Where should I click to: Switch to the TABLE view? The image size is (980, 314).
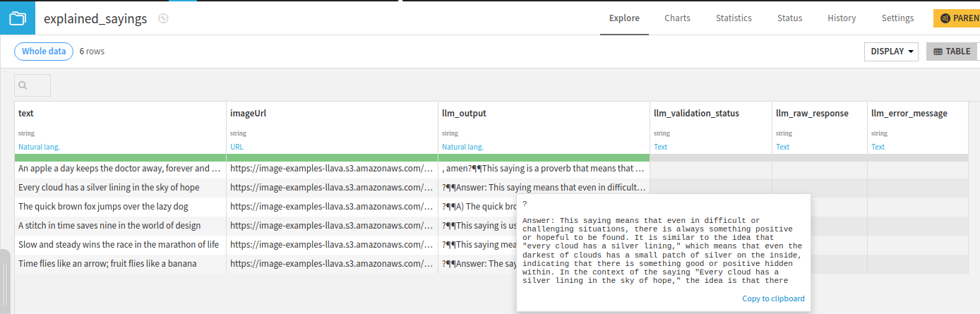952,52
